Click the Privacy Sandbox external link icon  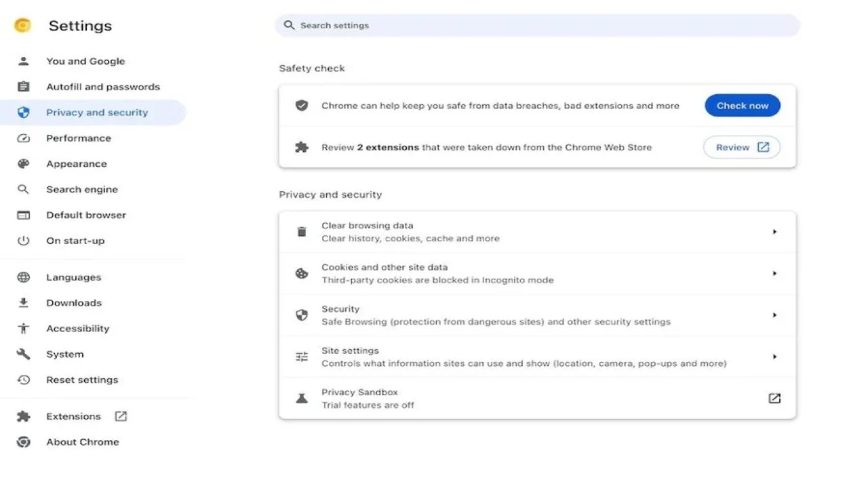774,399
